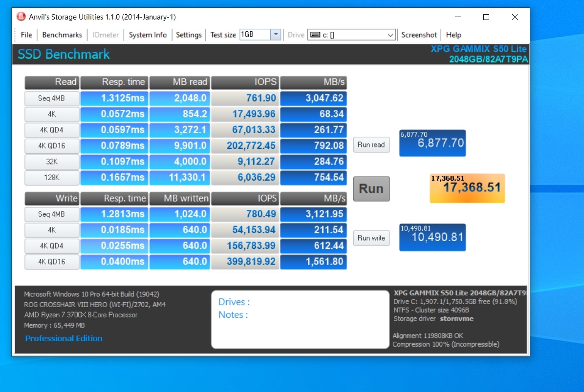
Task: Select the read Seq 4MB test button
Action: (52, 99)
